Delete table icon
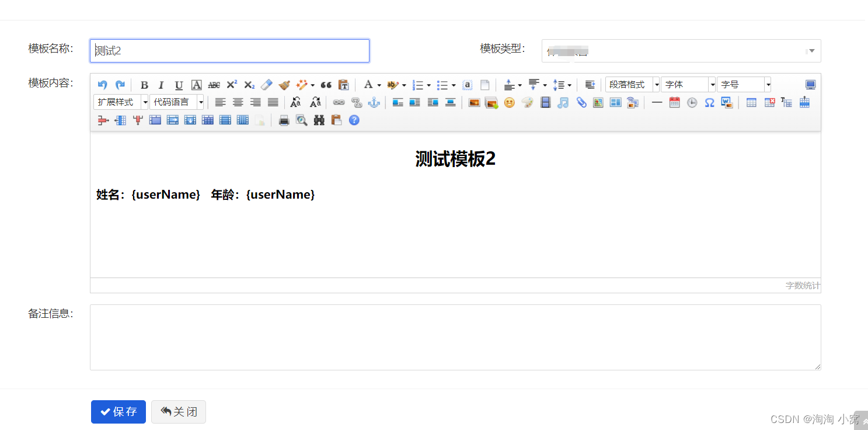The image size is (868, 430). [769, 102]
